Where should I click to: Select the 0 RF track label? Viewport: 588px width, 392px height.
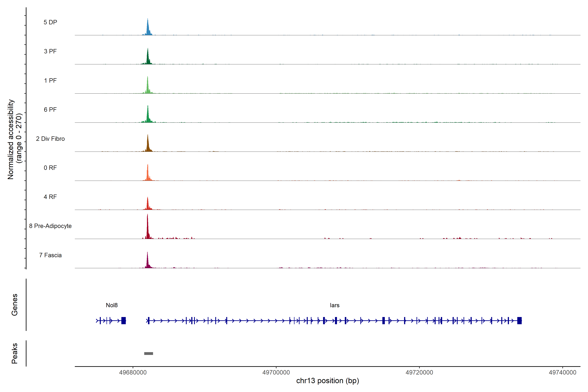(50, 168)
